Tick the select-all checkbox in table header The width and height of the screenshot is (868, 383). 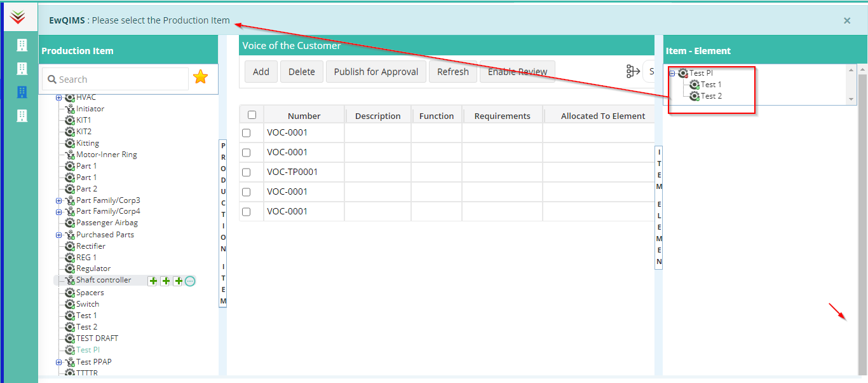tap(252, 115)
